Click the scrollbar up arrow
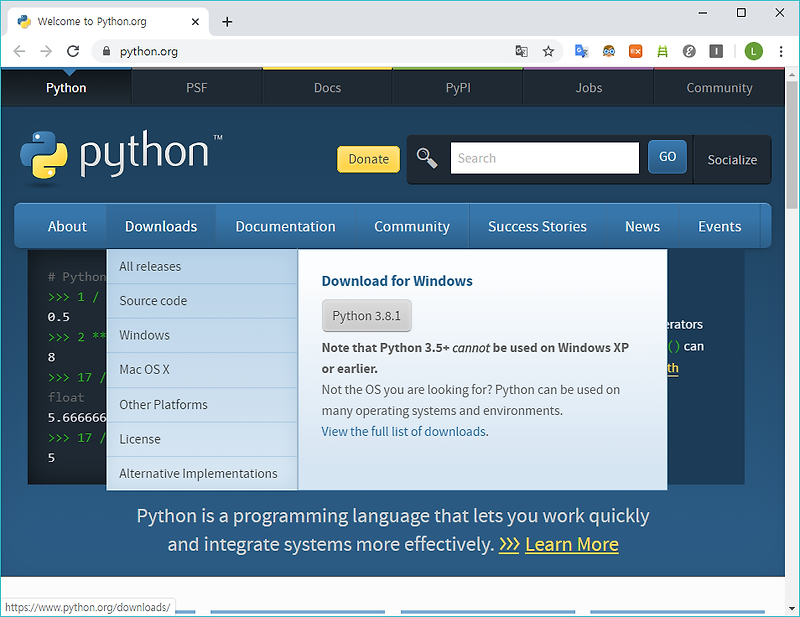Screen dimensions: 800x617 tap(791, 75)
